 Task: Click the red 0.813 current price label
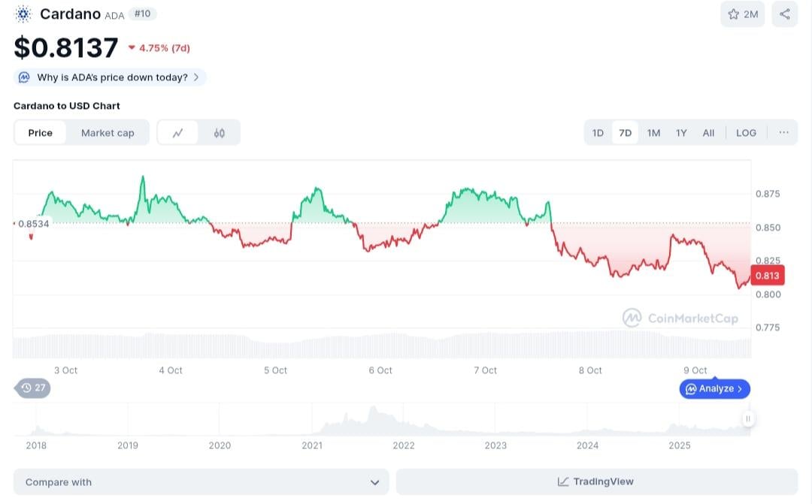768,276
